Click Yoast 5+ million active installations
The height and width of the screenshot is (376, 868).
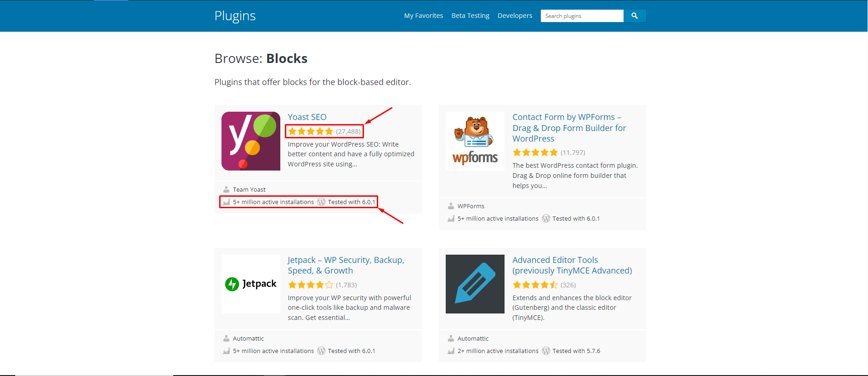coord(273,202)
